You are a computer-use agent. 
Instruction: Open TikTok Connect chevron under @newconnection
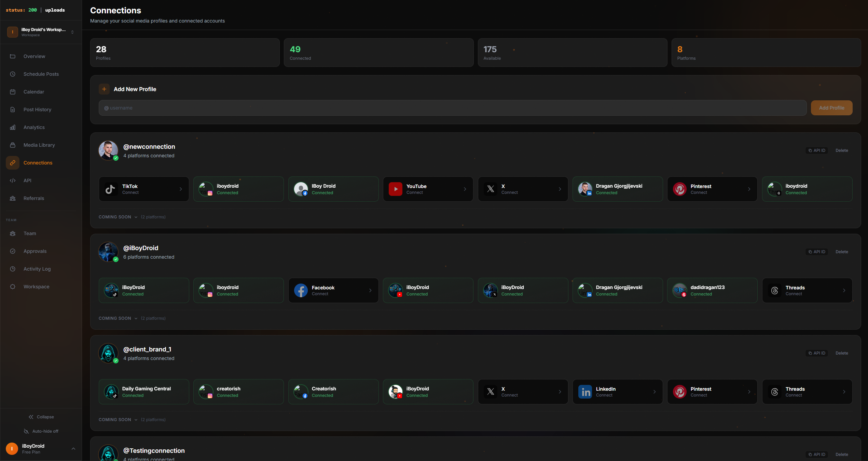pos(181,189)
